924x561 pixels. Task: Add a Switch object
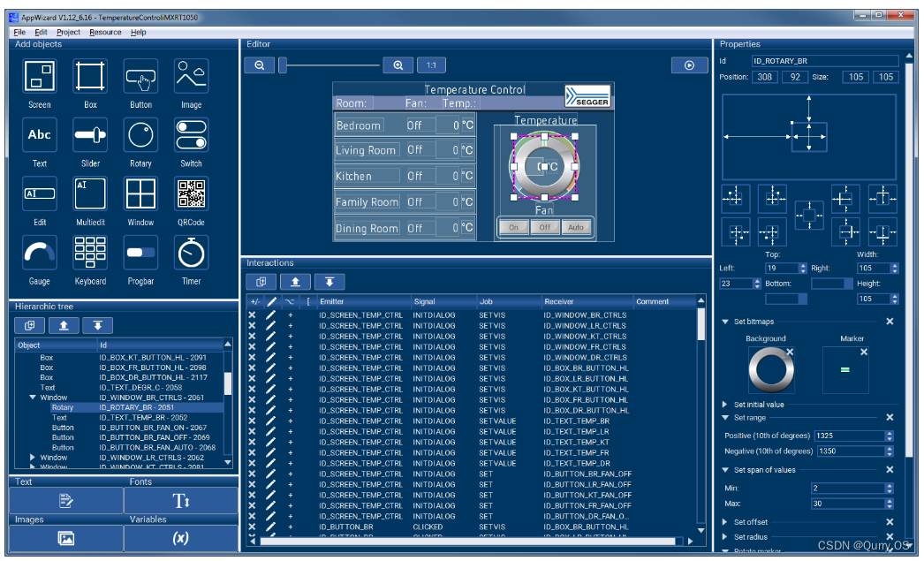coord(191,135)
